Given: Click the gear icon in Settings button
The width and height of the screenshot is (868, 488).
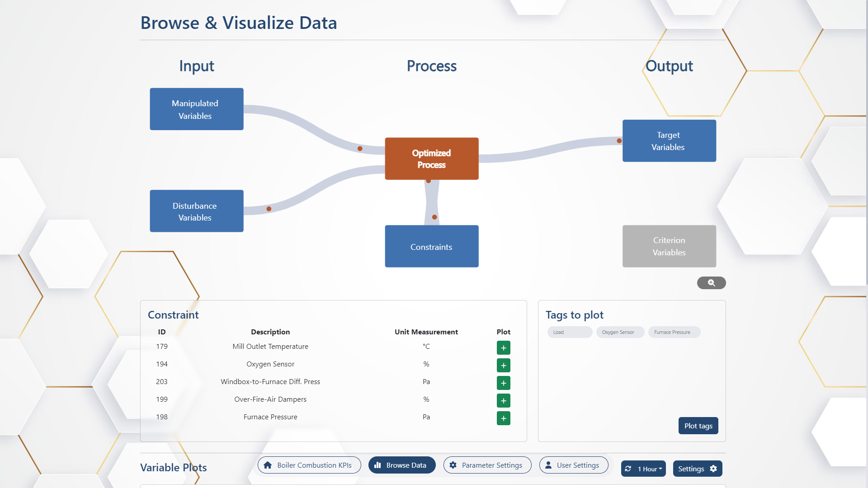Looking at the screenshot, I should 713,469.
